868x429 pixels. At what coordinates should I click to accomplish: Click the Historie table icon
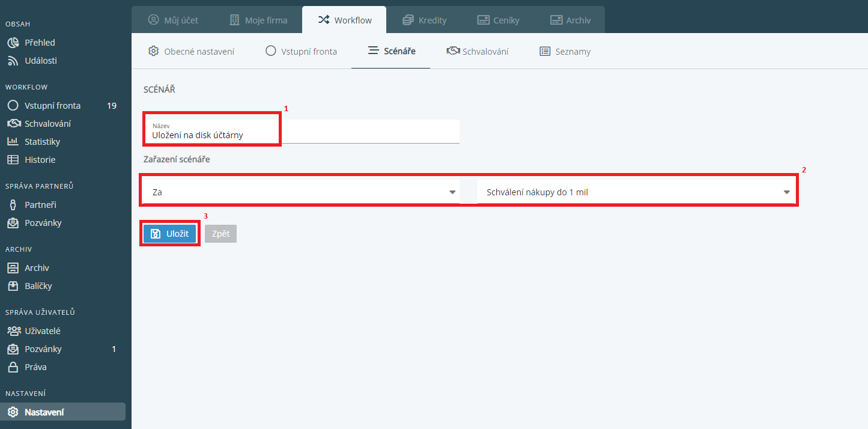click(13, 160)
